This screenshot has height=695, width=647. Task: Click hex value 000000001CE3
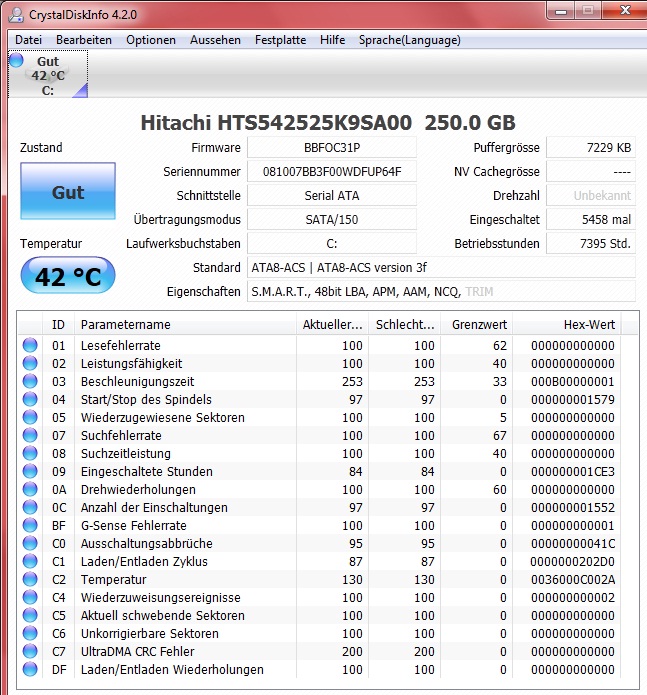tap(573, 472)
